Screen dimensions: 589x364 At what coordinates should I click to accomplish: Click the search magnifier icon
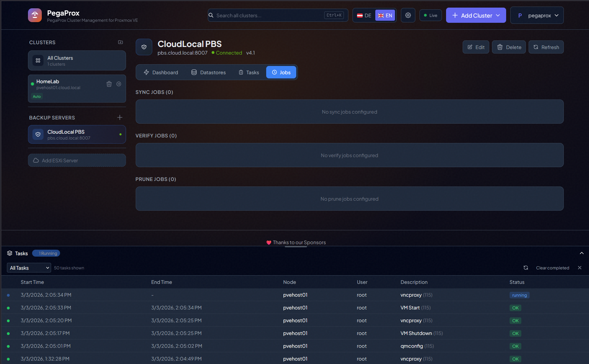tap(211, 15)
